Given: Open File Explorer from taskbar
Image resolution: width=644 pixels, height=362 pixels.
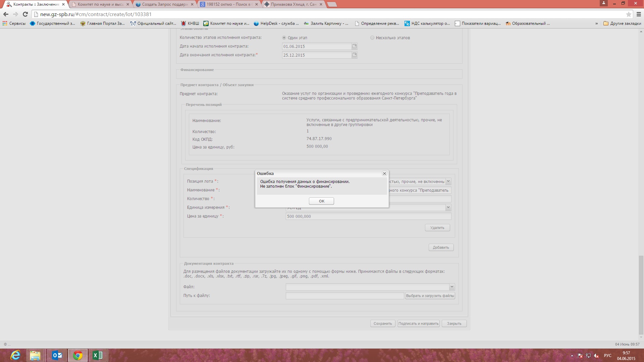Looking at the screenshot, I should pyautogui.click(x=35, y=355).
